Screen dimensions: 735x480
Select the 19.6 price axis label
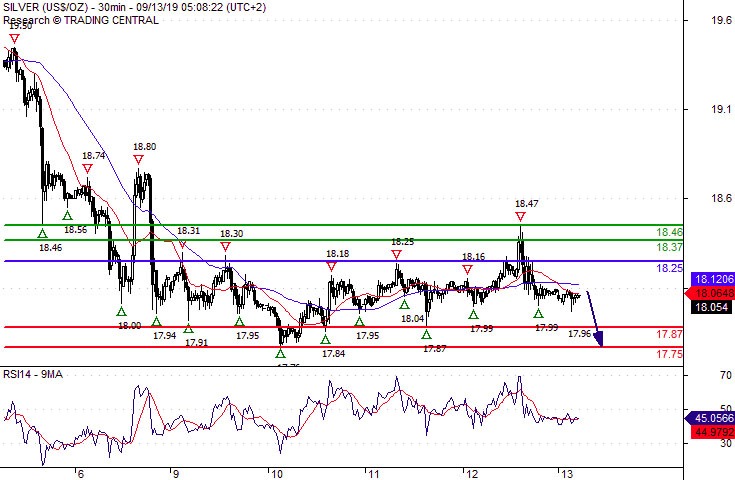pyautogui.click(x=721, y=20)
